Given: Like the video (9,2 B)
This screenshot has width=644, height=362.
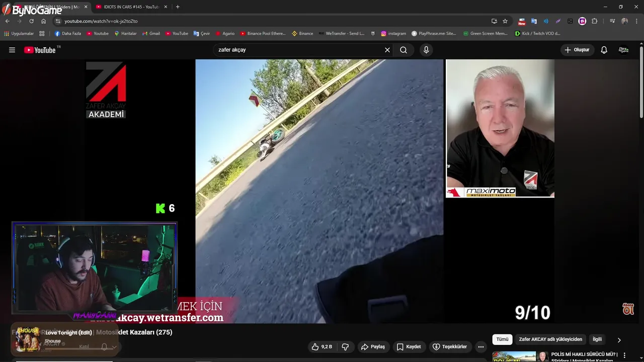Looking at the screenshot, I should tap(321, 346).
